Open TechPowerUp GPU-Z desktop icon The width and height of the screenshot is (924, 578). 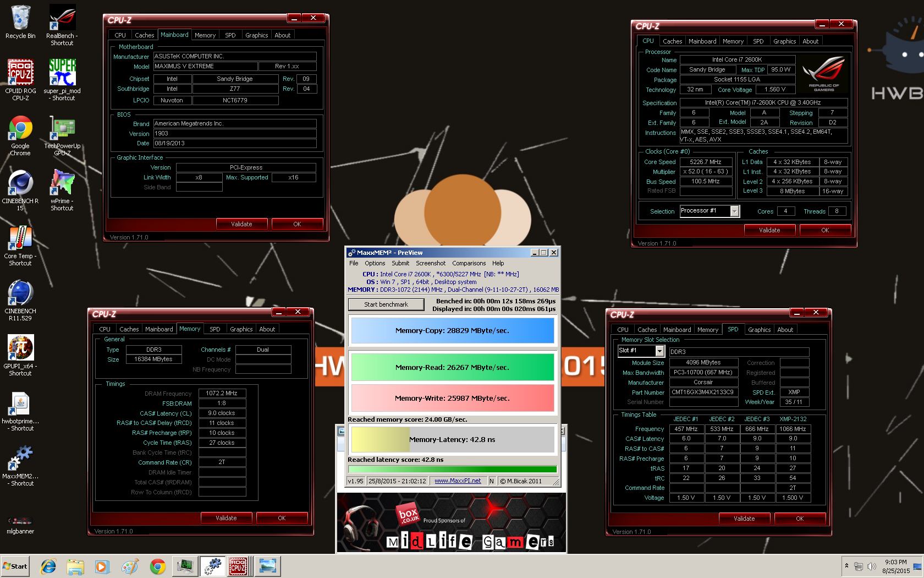pos(62,135)
